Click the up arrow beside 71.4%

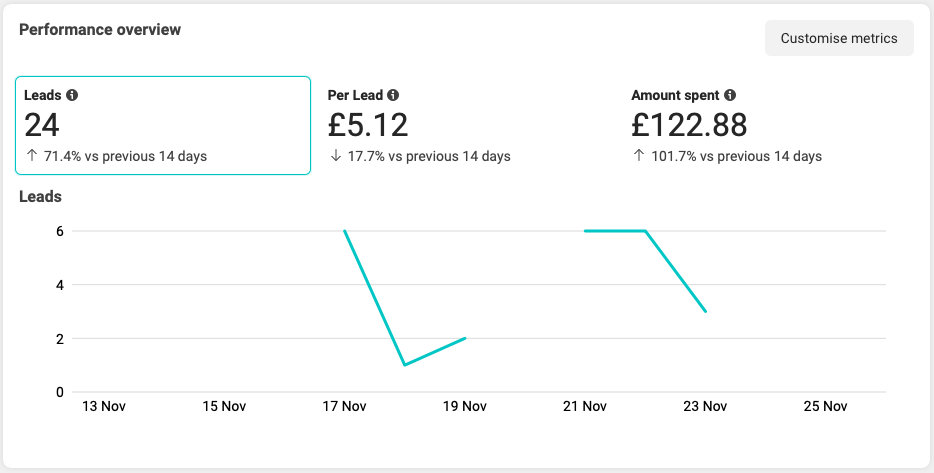click(32, 156)
